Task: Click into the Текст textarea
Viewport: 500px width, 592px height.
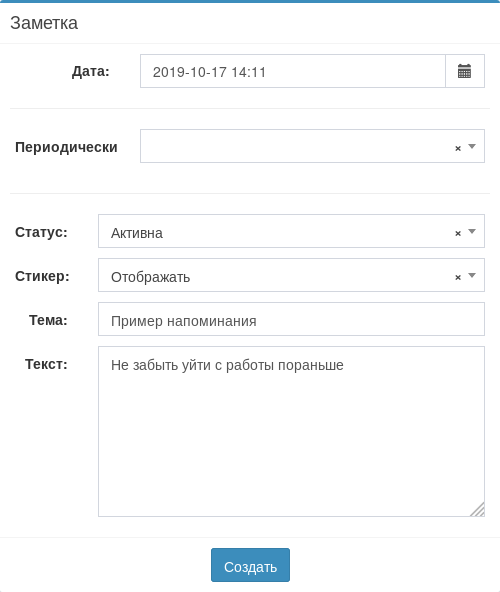Action: (291, 432)
